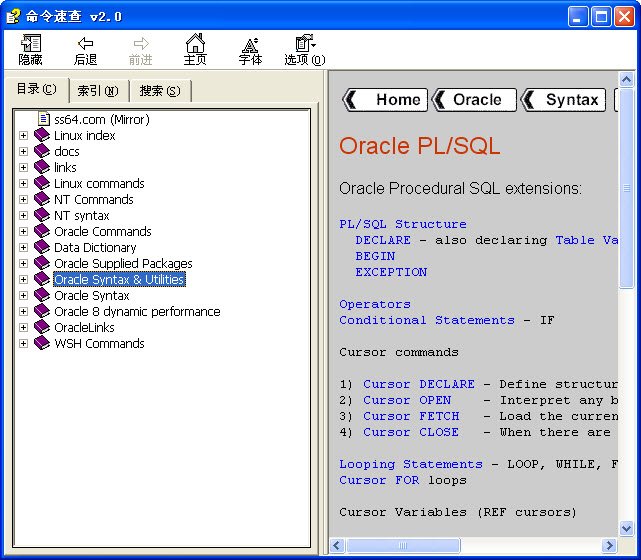This screenshot has width=641, height=560.
Task: Select Oracle Supplied Packages in tree
Action: [123, 264]
